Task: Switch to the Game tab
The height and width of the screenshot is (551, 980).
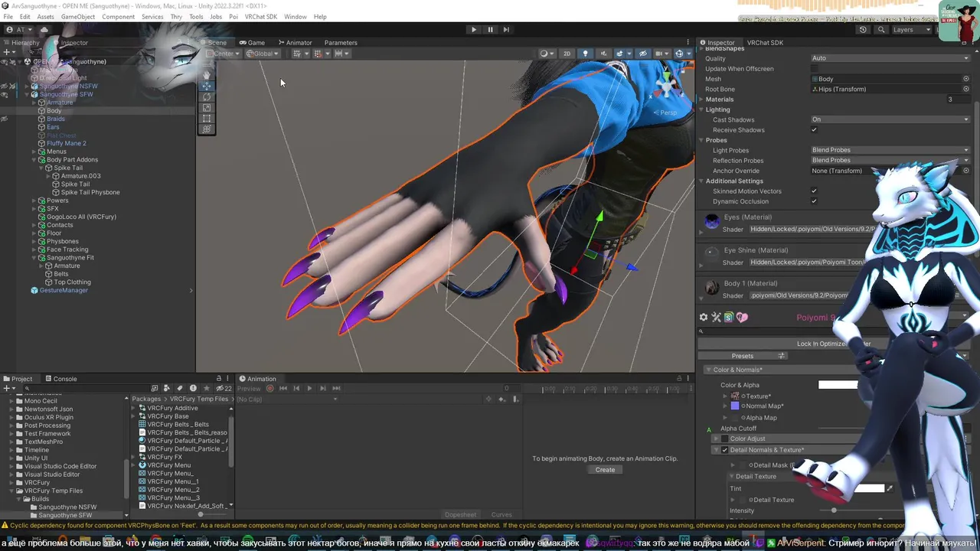Action: [252, 43]
